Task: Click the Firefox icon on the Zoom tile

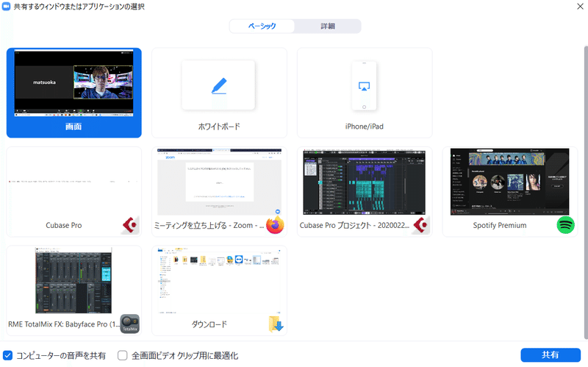Action: pyautogui.click(x=275, y=225)
